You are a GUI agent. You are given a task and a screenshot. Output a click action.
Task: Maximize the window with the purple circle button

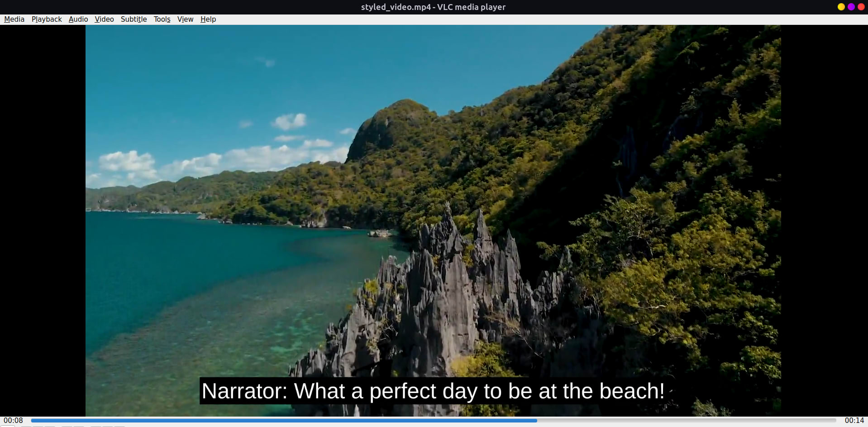(851, 7)
